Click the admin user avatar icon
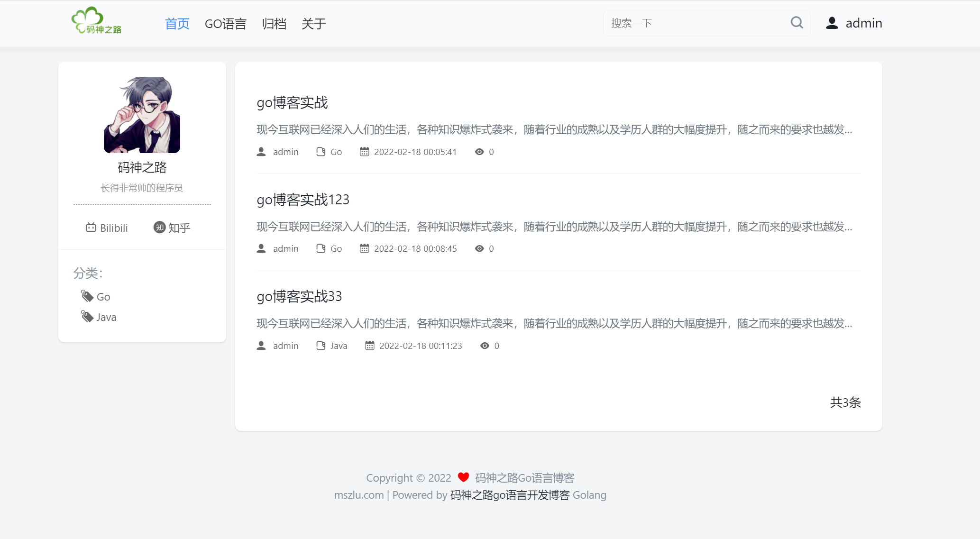Viewport: 980px width, 539px height. (832, 23)
